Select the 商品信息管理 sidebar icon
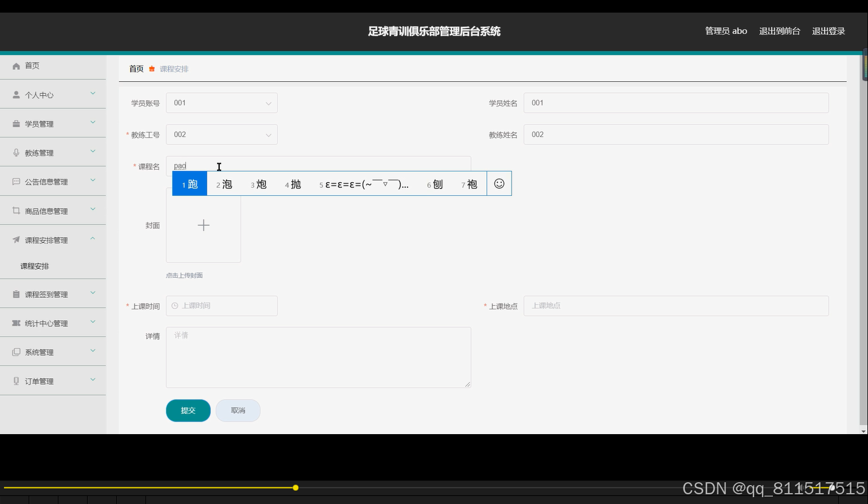This screenshot has height=504, width=868. pyautogui.click(x=16, y=210)
